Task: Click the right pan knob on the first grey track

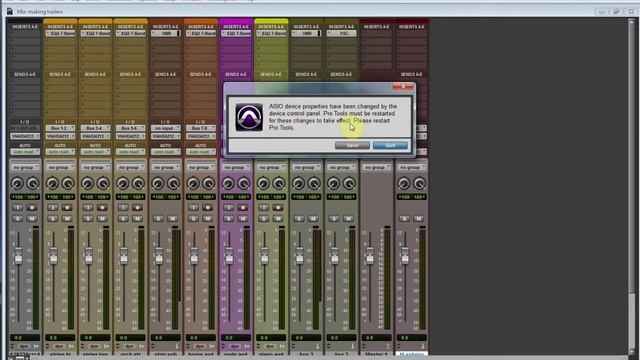Action: [33, 183]
